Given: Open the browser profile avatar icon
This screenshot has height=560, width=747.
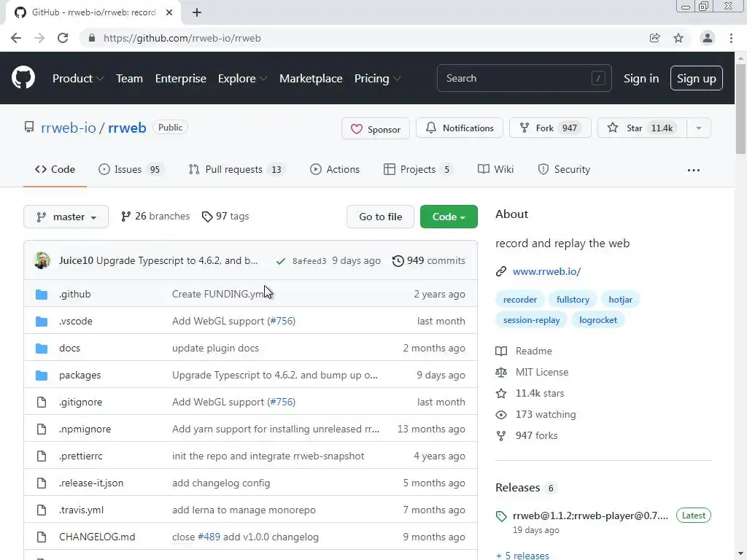Looking at the screenshot, I should pyautogui.click(x=707, y=38).
